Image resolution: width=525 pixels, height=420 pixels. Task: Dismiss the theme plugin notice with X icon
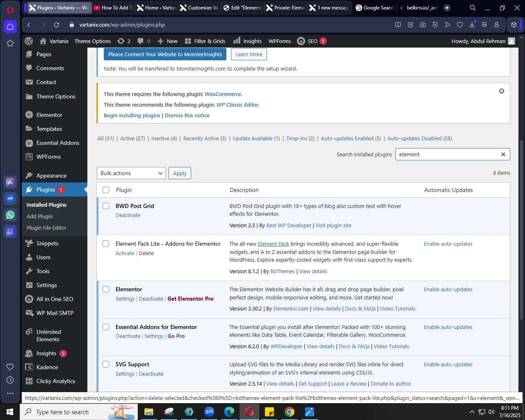coord(501,91)
